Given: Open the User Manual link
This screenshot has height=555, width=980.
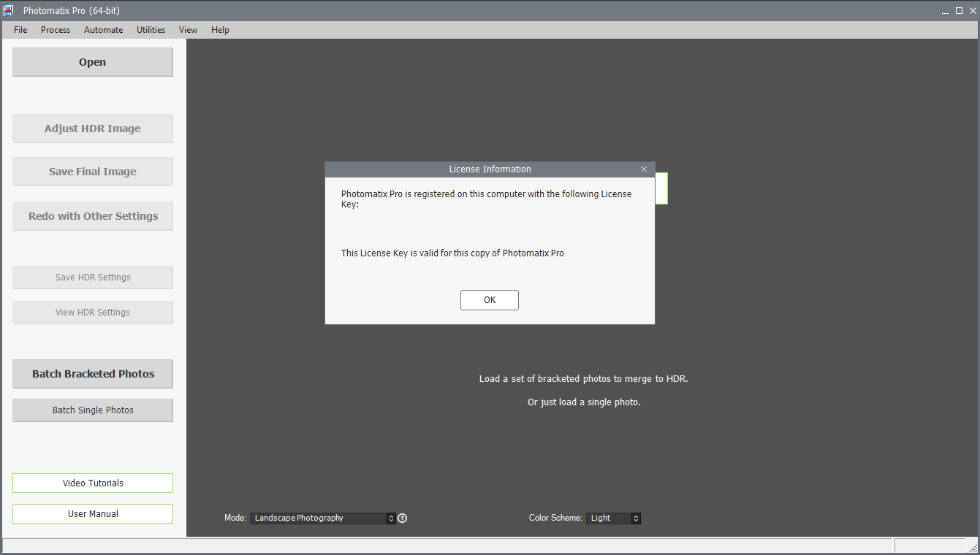Looking at the screenshot, I should [93, 514].
